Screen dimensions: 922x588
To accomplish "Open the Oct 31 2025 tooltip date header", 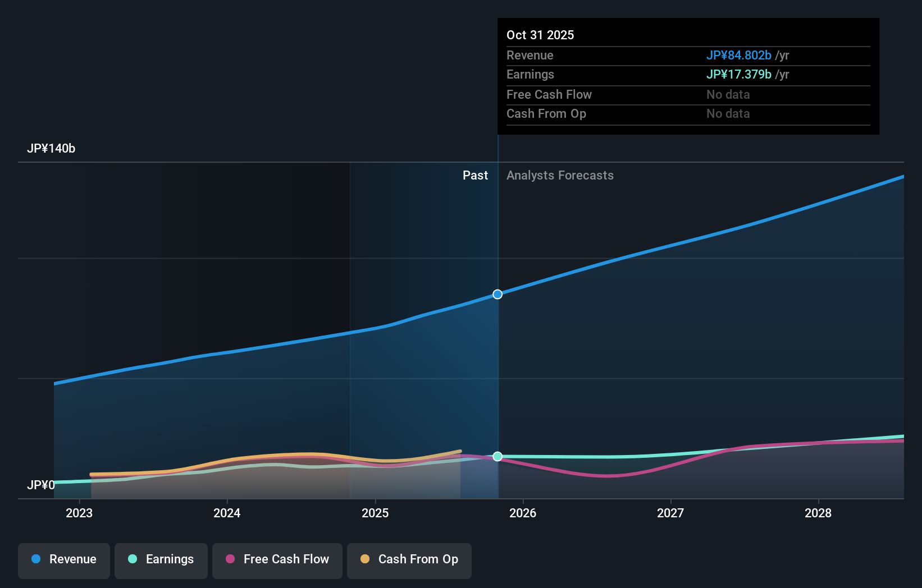I will 540,35.
